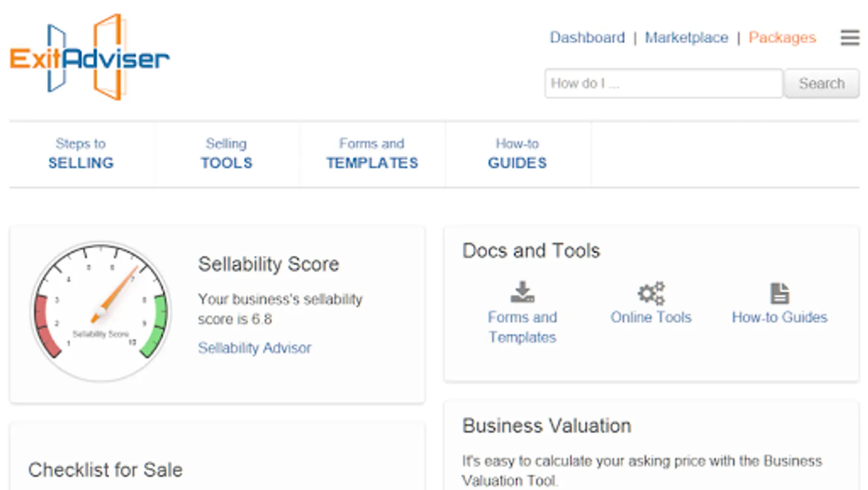Click the Search button
Screen dimensions: 868x490
[x=822, y=83]
